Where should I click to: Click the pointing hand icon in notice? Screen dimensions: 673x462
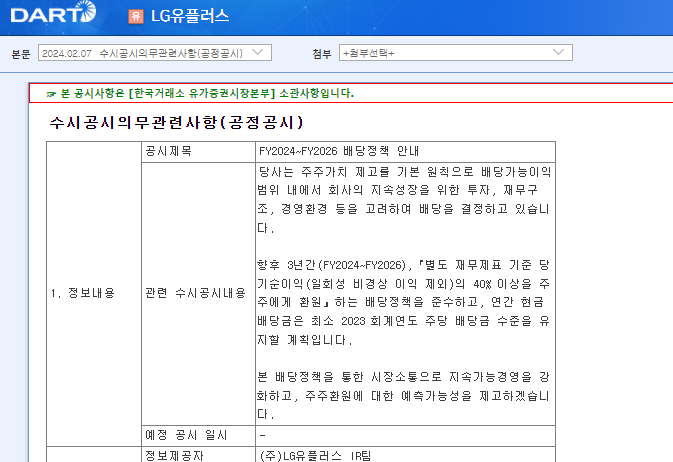(x=52, y=94)
